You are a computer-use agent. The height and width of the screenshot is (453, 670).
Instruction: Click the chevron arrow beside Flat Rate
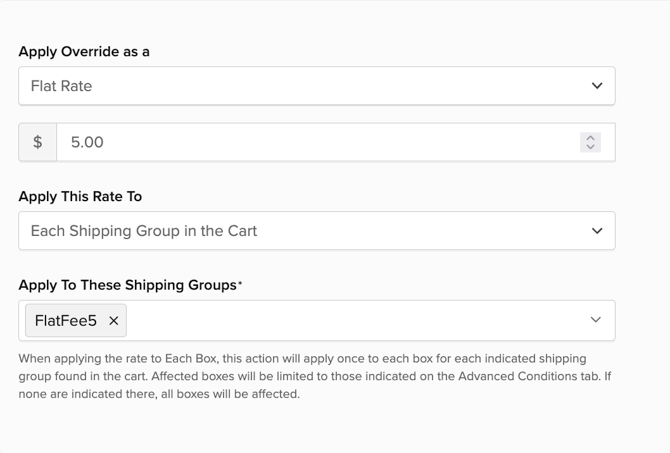597,86
